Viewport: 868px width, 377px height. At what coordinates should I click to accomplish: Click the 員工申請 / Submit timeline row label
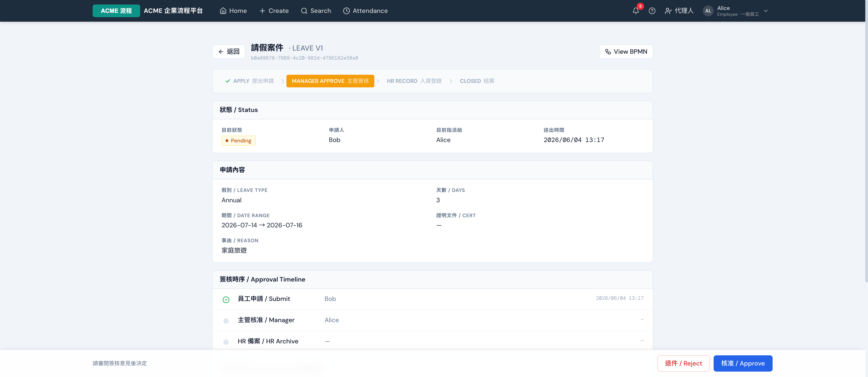pos(264,299)
